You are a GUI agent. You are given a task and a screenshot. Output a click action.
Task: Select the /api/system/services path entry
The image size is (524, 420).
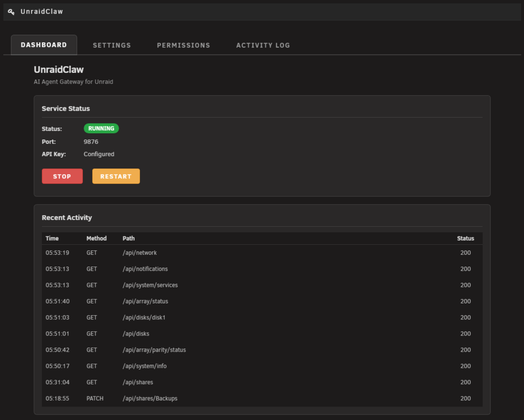tap(151, 285)
